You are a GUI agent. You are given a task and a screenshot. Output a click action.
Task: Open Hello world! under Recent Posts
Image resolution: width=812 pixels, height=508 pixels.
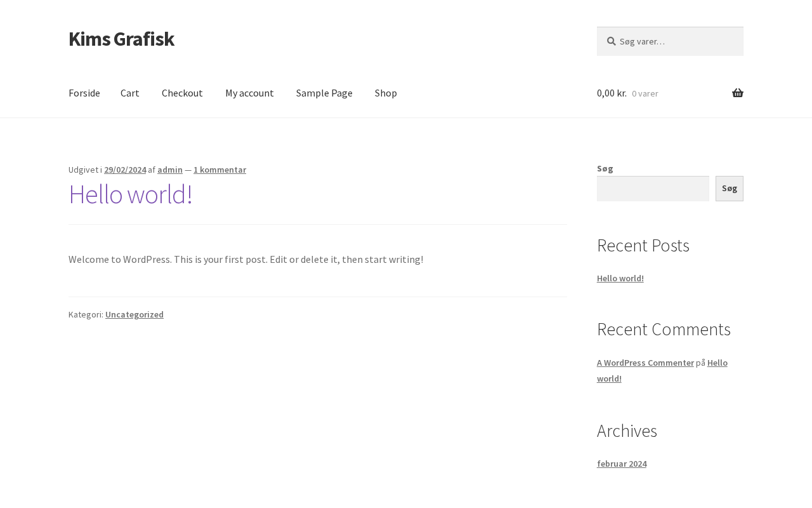click(x=620, y=278)
